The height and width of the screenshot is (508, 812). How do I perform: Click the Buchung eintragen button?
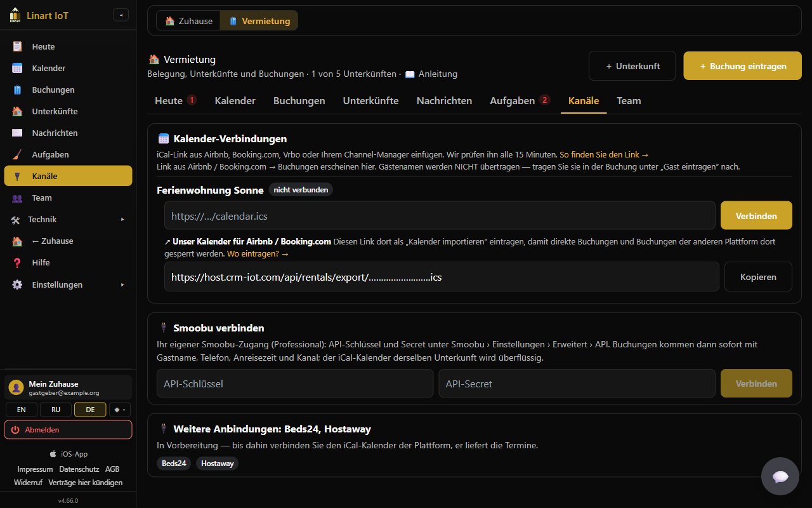(x=742, y=66)
